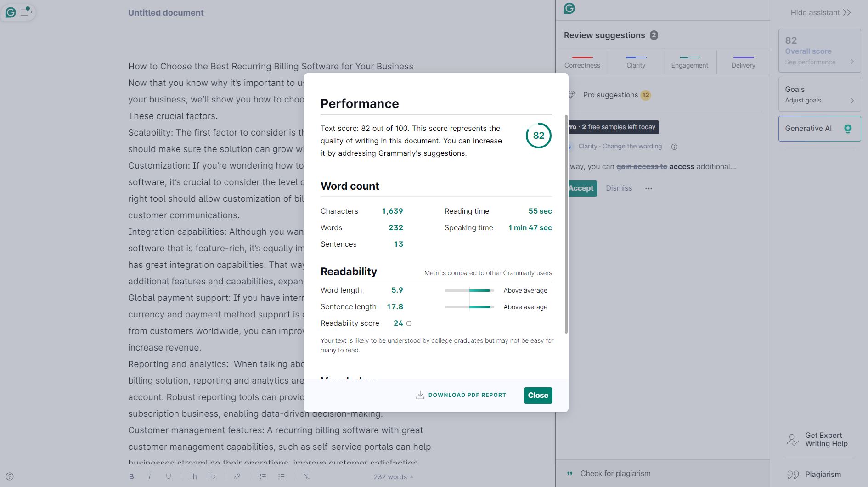Screen dimensions: 868x487
Task: Click the Plagiarism quotation marks icon
Action: click(x=793, y=475)
